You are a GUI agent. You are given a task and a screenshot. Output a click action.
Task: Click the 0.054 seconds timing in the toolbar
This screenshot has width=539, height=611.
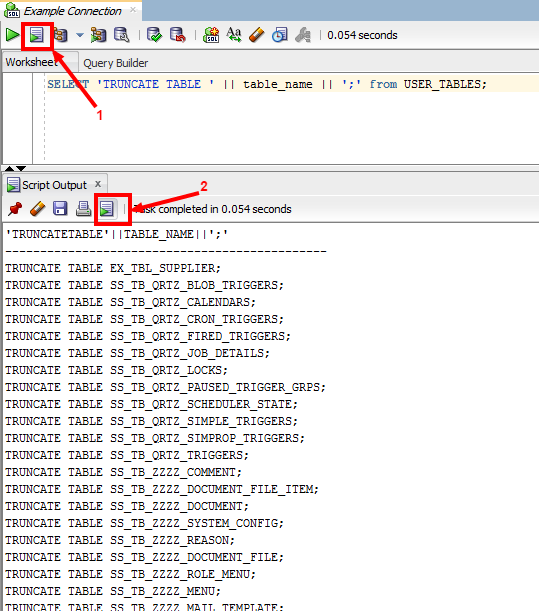[x=362, y=35]
